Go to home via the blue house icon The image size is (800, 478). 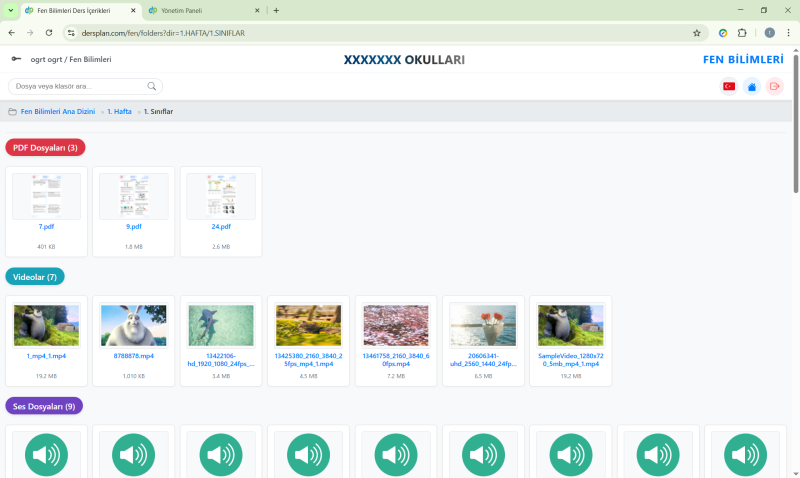751,86
